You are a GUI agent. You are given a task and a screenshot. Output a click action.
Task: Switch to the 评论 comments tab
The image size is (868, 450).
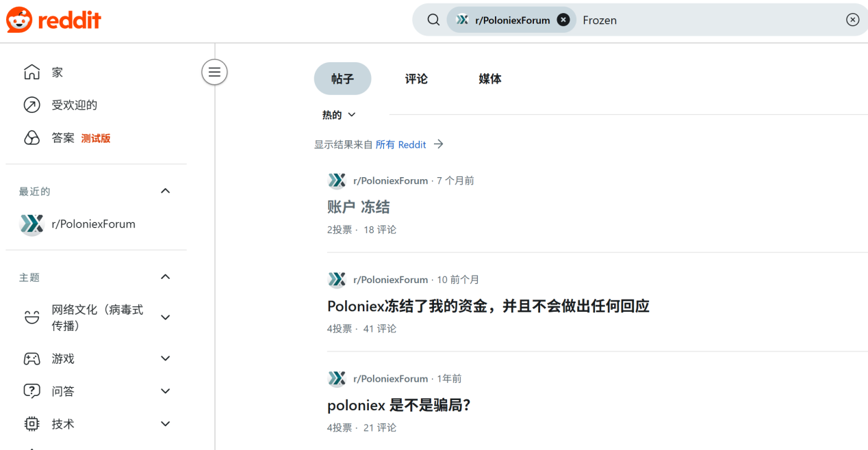416,79
